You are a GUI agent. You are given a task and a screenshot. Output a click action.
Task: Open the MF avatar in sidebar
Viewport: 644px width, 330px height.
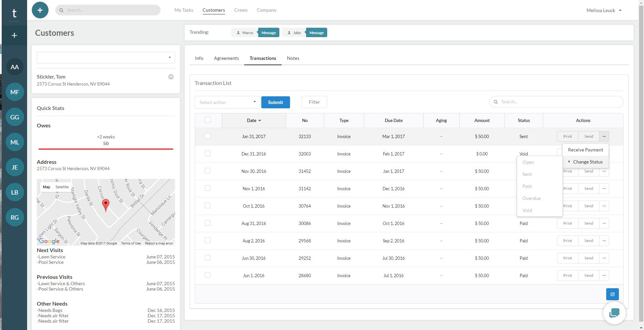coord(15,92)
